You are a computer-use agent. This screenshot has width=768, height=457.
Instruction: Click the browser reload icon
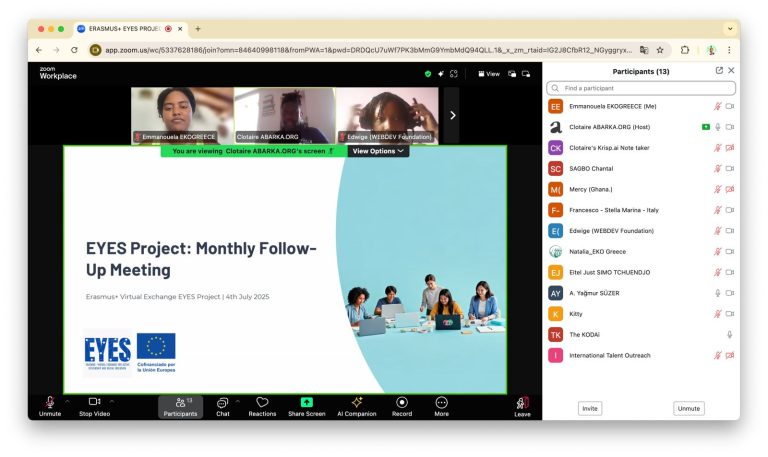coord(74,50)
